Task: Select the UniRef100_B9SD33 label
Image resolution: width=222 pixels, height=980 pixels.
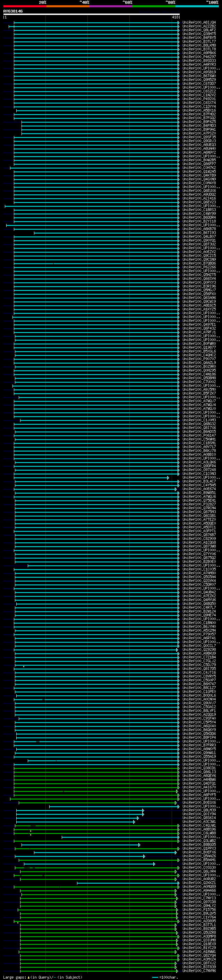Action: [199, 60]
